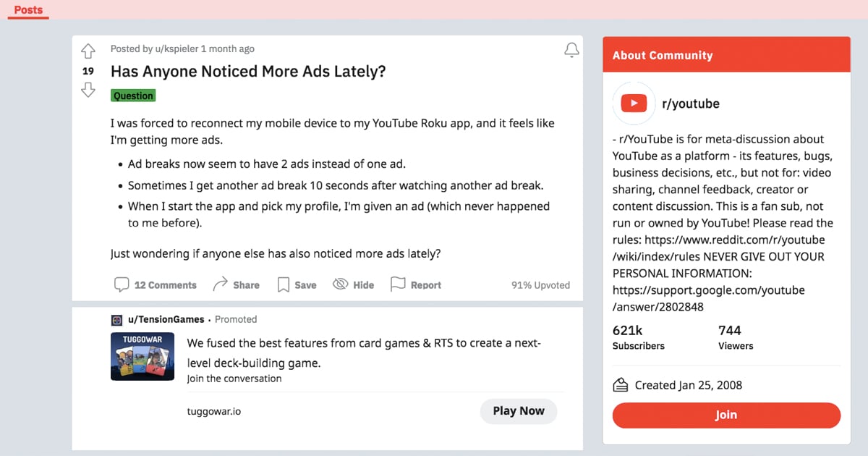Report the post with flag icon
Screen dimensions: 868x456
[398, 284]
